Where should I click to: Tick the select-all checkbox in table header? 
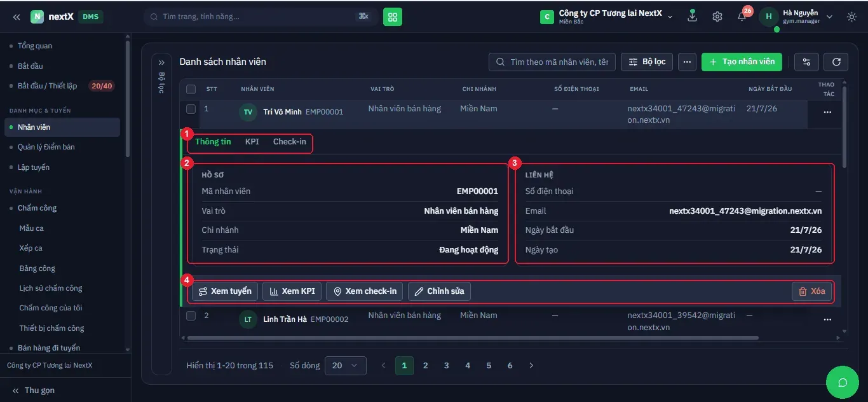coord(191,89)
